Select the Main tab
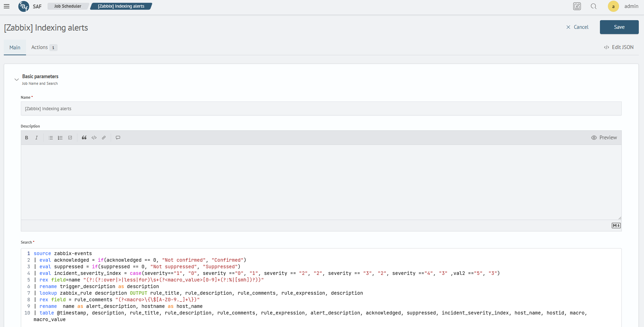This screenshot has width=644, height=327. click(x=15, y=47)
